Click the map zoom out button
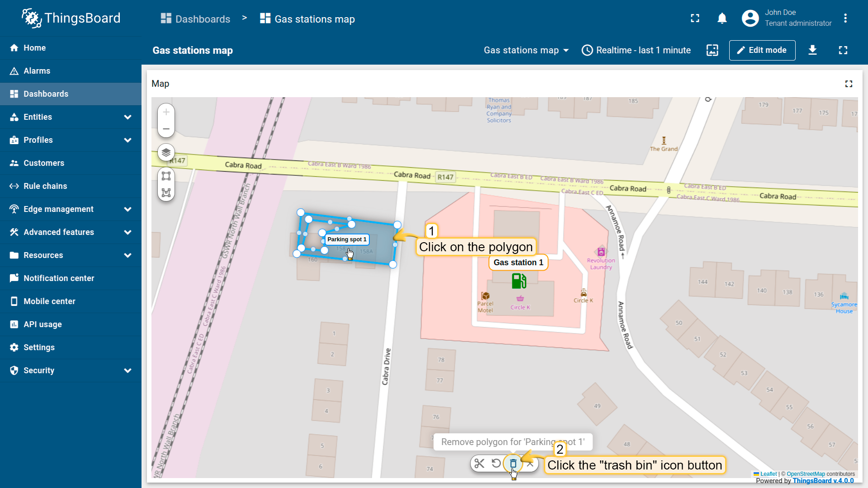The image size is (868, 488). click(166, 129)
